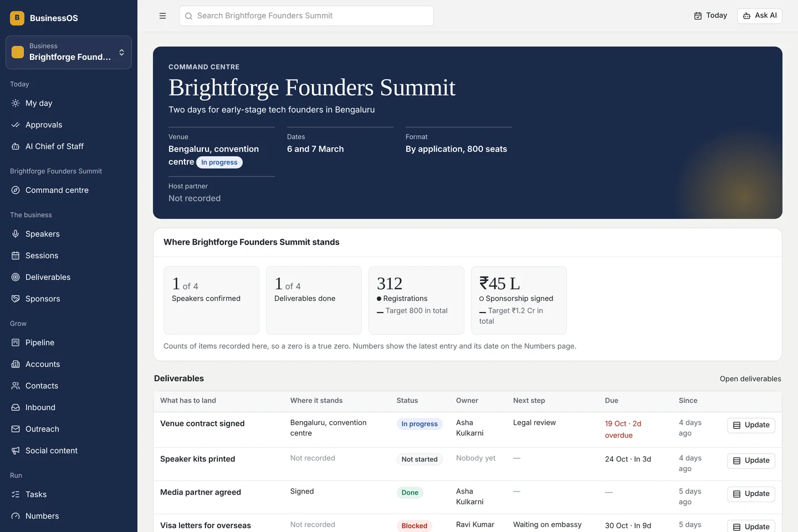The height and width of the screenshot is (532, 798).
Task: Click the kanban icon beside Pipeline
Action: tap(16, 342)
